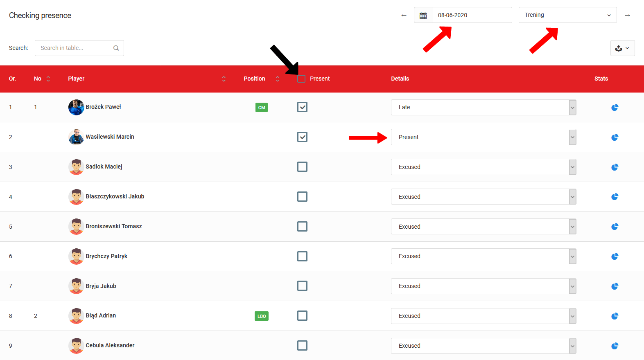Click the 08-06-2020 date field

pos(471,15)
